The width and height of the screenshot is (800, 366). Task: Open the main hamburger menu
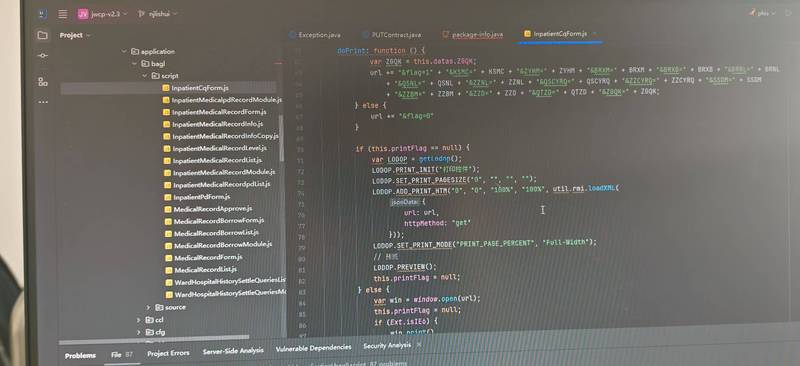coord(62,14)
